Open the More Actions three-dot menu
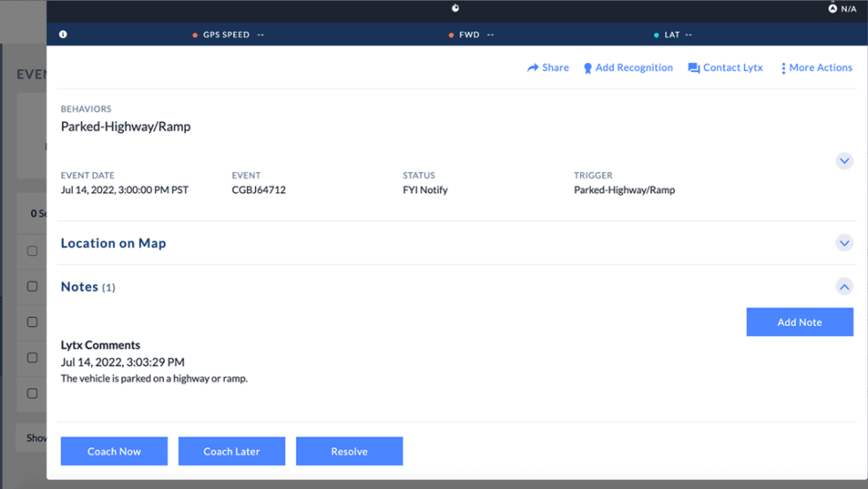Viewport: 868px width, 489px height. click(x=783, y=68)
